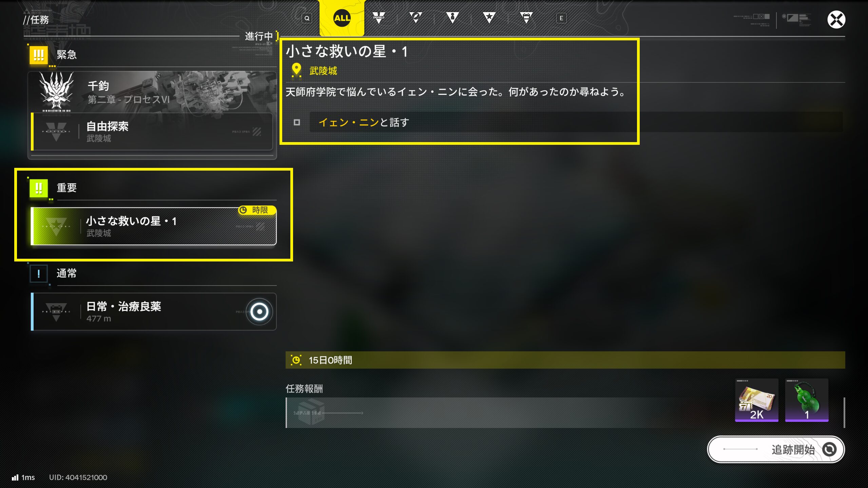Collapse the 通常 normal category
Screen dimensions: 868x488
click(152, 273)
